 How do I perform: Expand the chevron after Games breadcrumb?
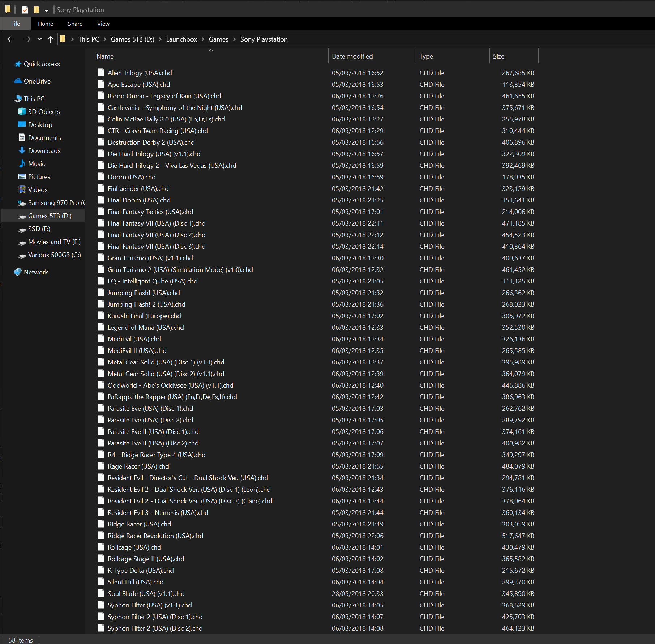click(x=234, y=39)
